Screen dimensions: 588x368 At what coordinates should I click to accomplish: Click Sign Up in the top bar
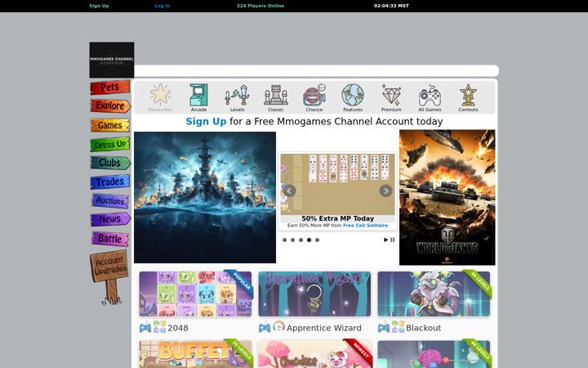(99, 6)
